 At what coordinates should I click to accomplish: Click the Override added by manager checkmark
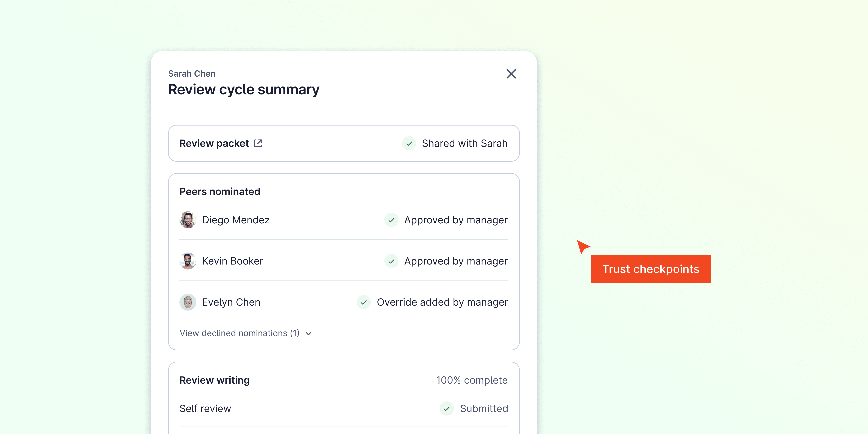pos(364,302)
